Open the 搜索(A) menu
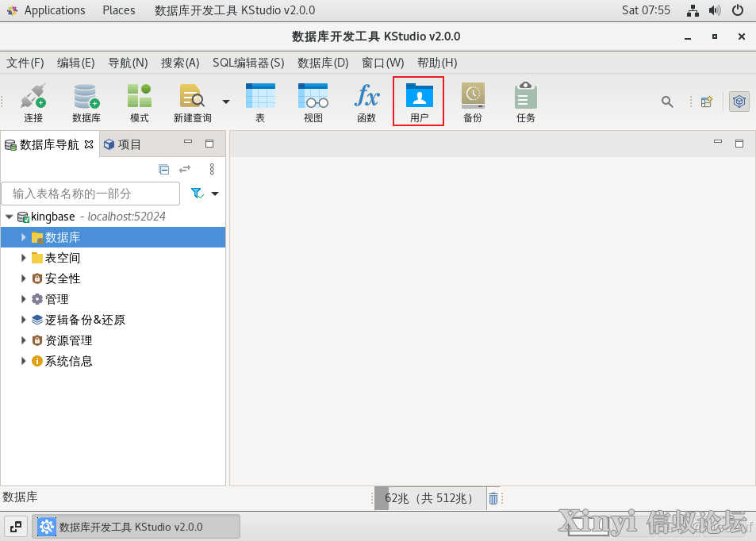This screenshot has width=756, height=541. 180,63
